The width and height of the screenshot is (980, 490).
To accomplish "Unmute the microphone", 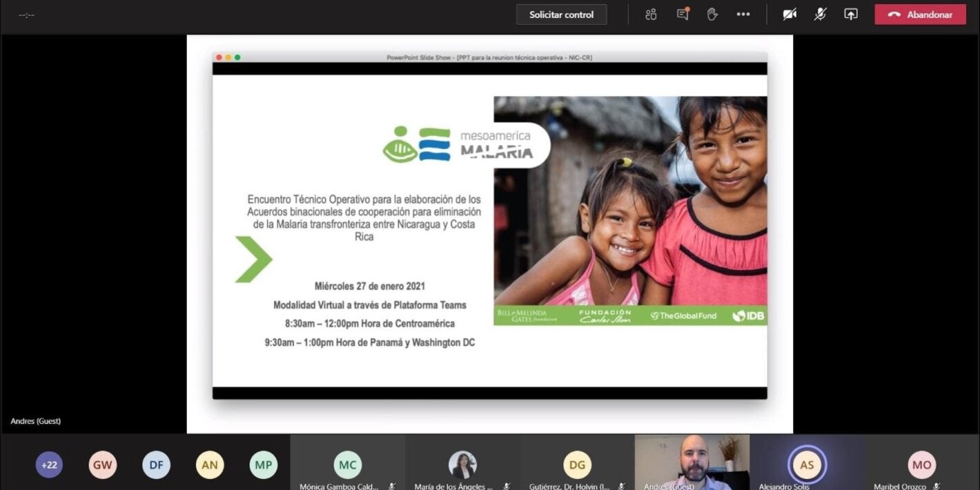I will point(820,14).
